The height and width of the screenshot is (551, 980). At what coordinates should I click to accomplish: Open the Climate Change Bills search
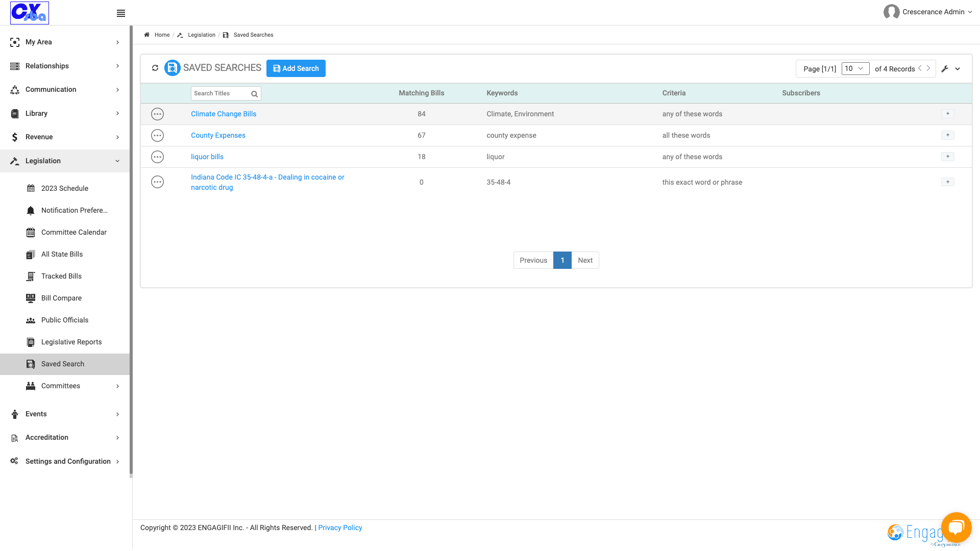224,114
